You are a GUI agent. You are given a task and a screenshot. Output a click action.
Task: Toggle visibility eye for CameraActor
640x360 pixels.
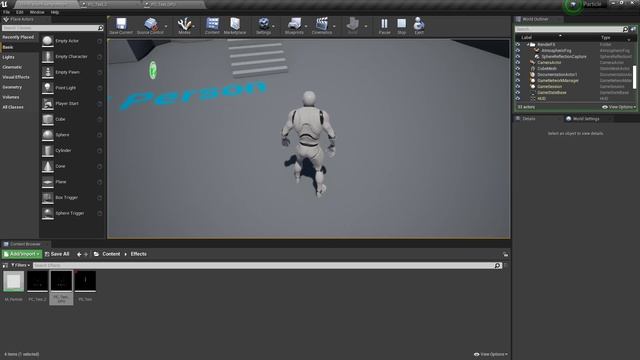pyautogui.click(x=518, y=63)
